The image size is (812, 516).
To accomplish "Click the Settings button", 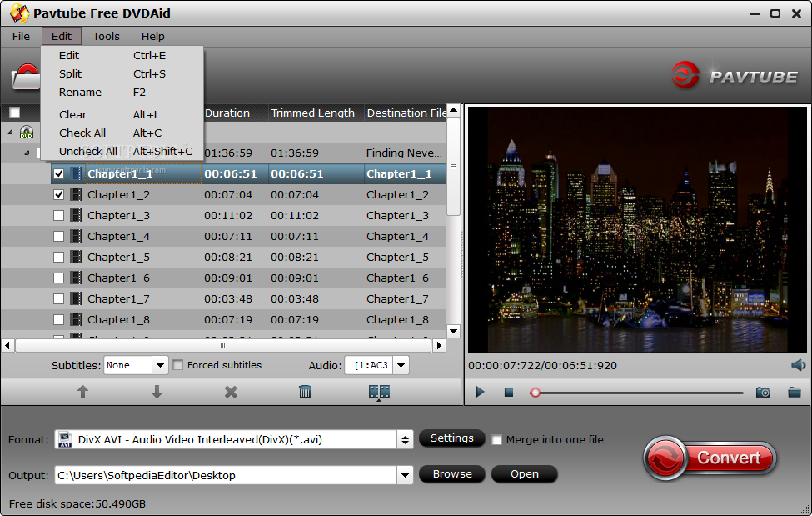I will coord(451,438).
